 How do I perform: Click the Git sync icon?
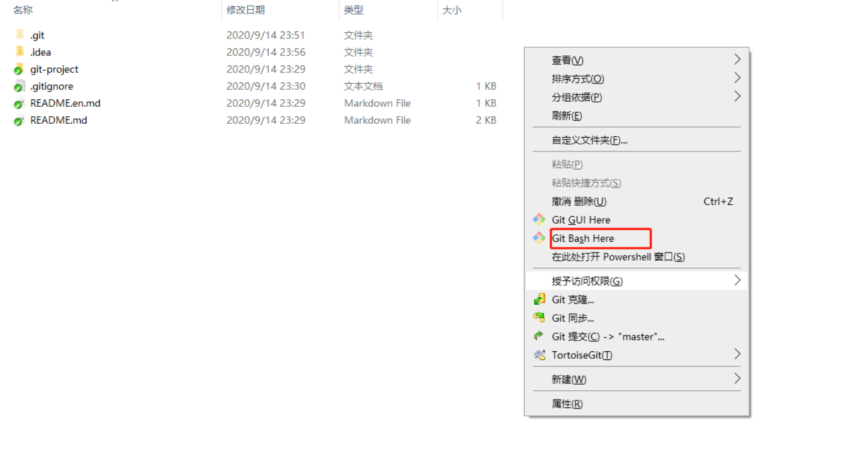(539, 318)
